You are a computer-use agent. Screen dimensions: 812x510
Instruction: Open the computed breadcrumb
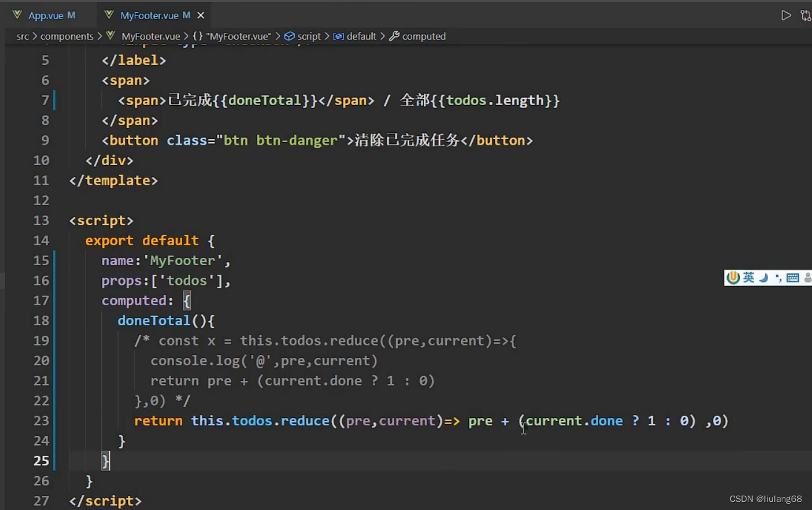pos(417,36)
